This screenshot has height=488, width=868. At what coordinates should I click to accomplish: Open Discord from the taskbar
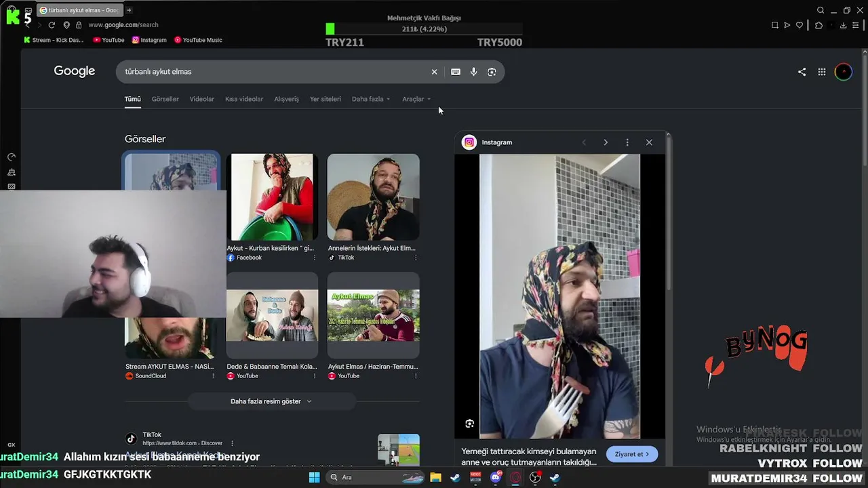tap(496, 477)
